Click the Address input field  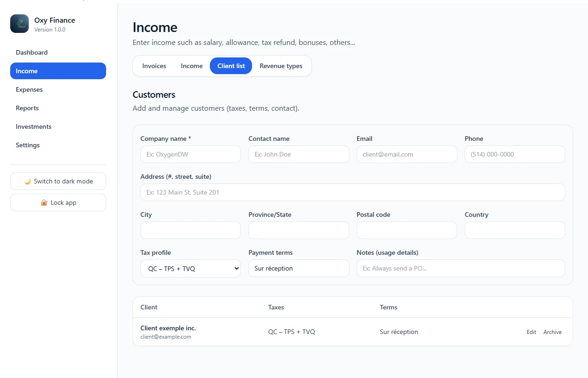[353, 192]
